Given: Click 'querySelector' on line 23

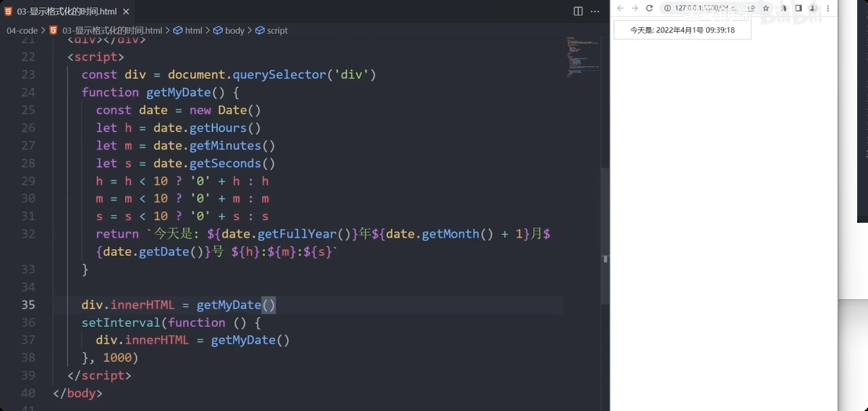Looking at the screenshot, I should 278,74.
